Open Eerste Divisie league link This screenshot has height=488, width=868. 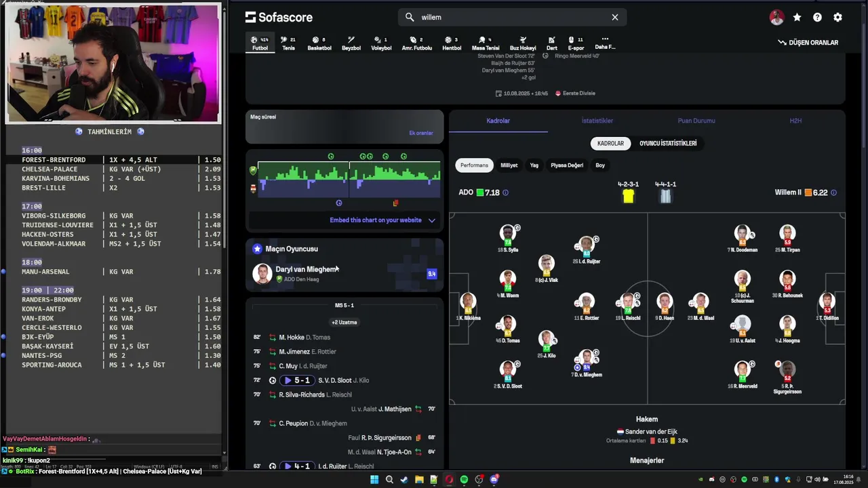575,94
